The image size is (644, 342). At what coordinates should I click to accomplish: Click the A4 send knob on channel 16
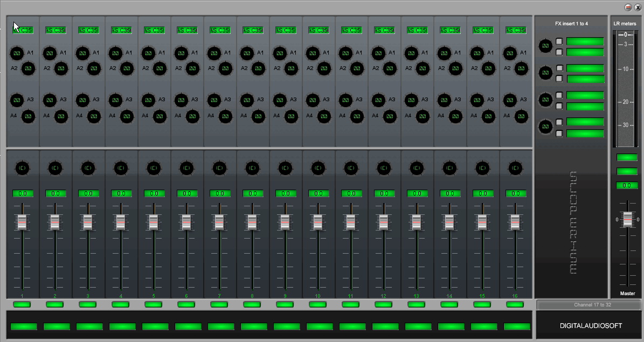522,116
